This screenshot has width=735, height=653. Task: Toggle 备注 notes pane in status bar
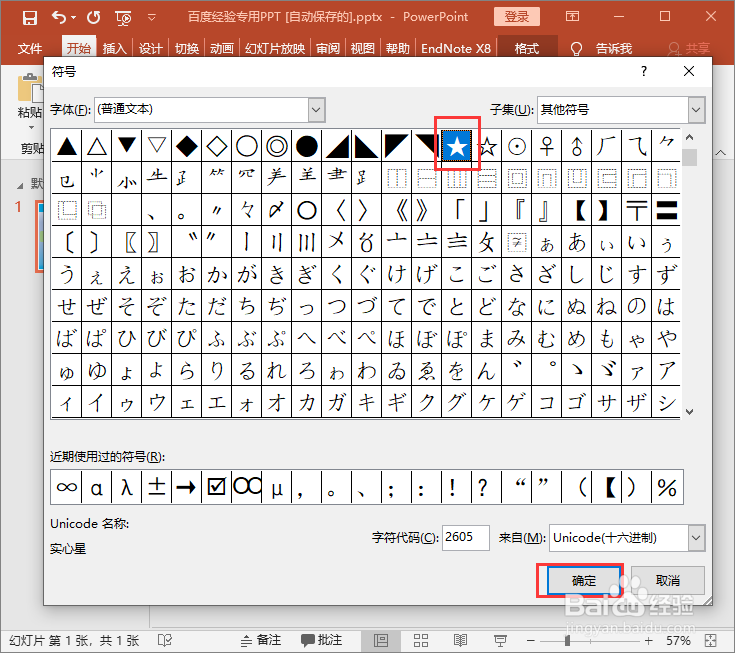[x=261, y=640]
